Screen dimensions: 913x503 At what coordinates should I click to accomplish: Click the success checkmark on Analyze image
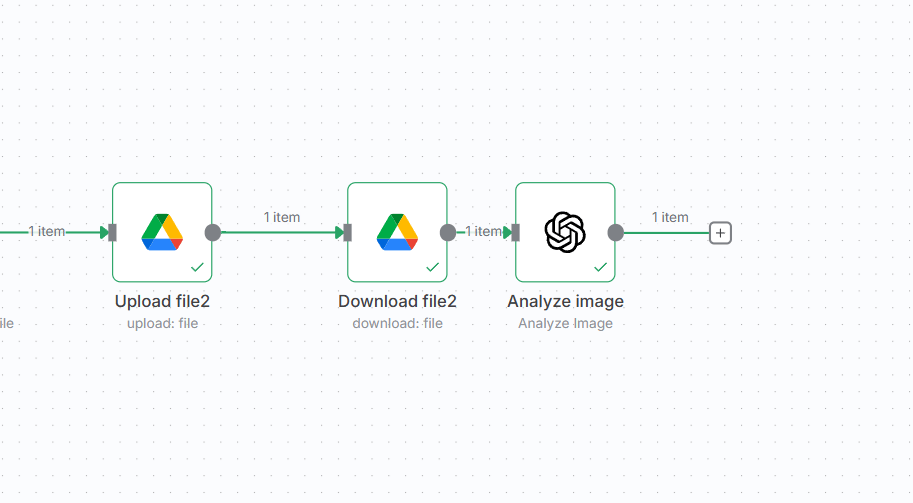600,267
